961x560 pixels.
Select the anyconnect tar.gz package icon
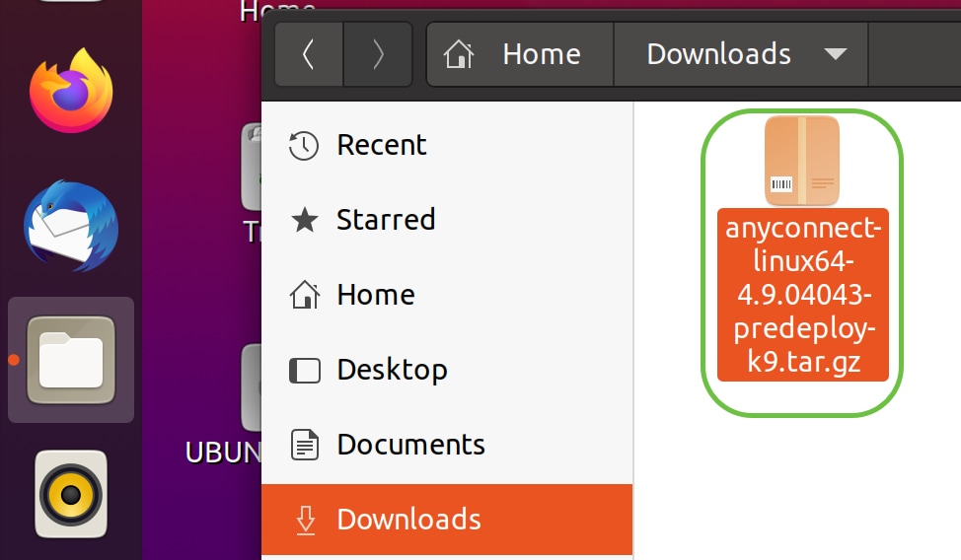801,161
